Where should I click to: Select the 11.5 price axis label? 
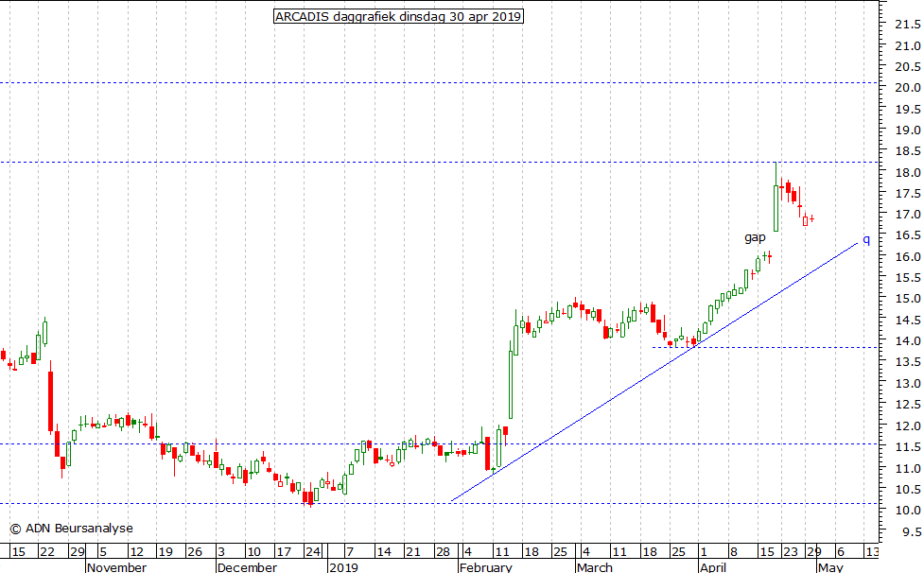pyautogui.click(x=908, y=447)
